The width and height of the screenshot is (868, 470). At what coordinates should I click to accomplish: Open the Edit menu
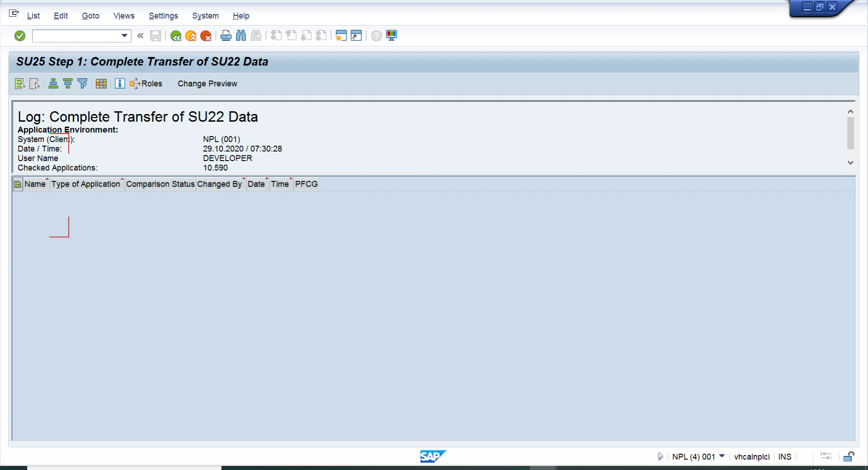click(x=61, y=16)
